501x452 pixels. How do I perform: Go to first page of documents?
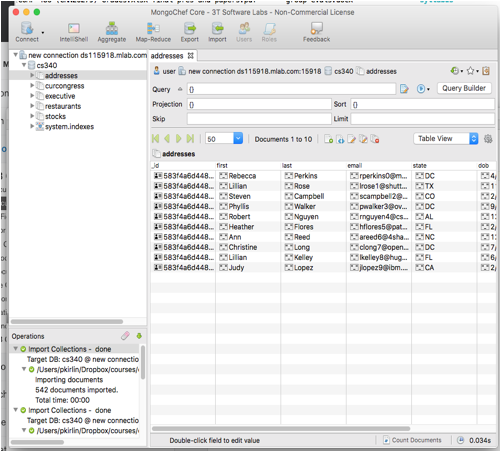156,139
